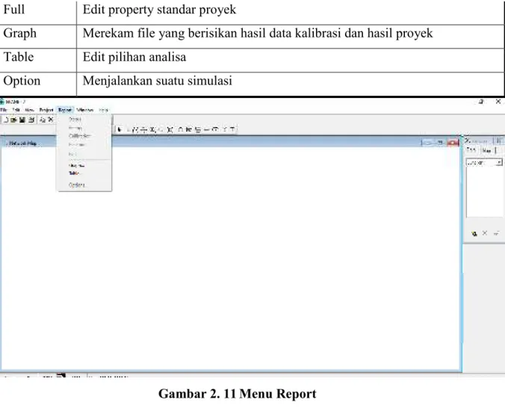The image size is (505, 420).
Task: Click the Print toolbar icon
Action: pyautogui.click(x=31, y=120)
